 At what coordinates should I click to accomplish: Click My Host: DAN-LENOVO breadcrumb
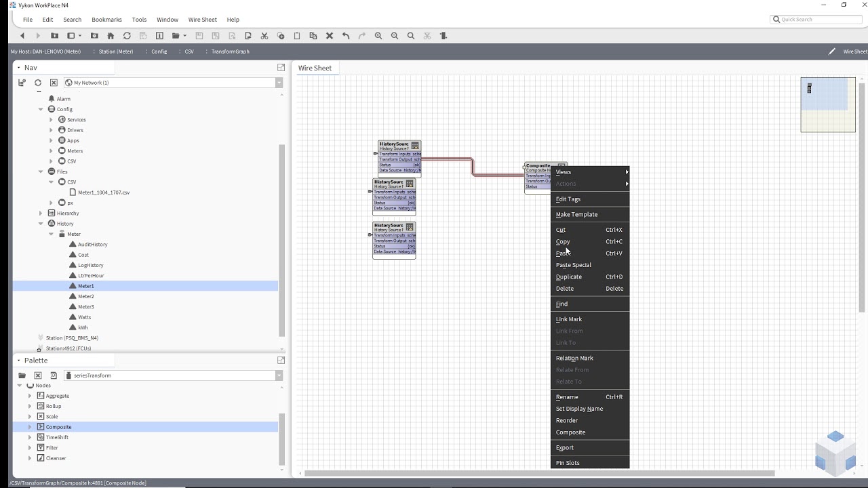pos(45,52)
